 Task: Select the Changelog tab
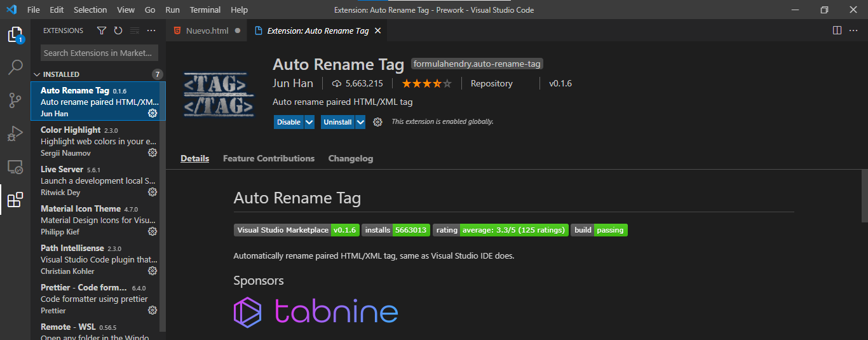point(351,158)
